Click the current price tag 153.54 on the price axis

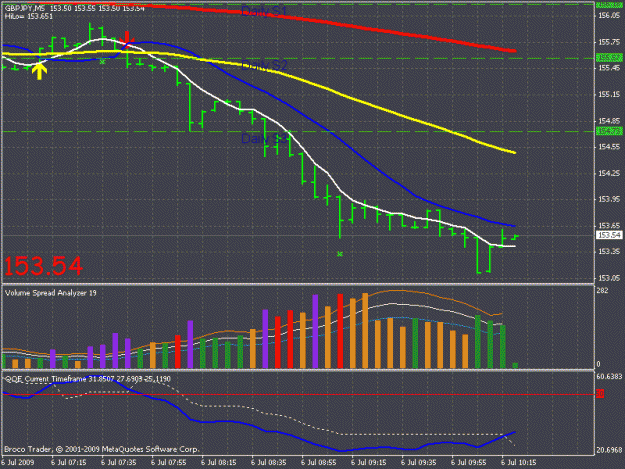tap(609, 235)
